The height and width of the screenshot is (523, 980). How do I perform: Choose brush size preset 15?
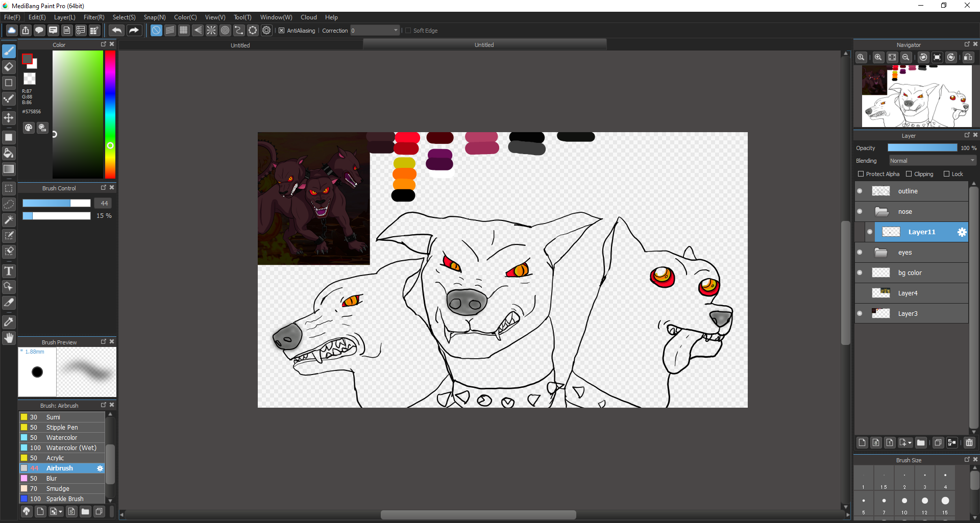pos(945,504)
